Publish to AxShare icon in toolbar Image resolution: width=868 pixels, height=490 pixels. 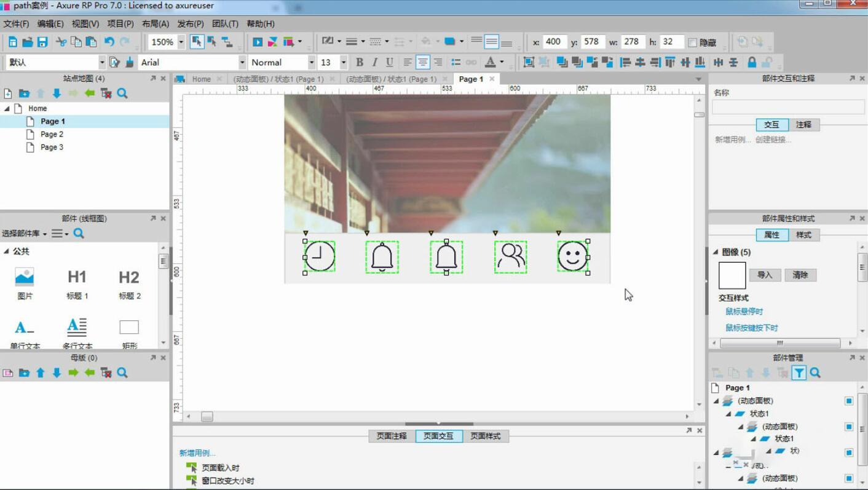[272, 42]
